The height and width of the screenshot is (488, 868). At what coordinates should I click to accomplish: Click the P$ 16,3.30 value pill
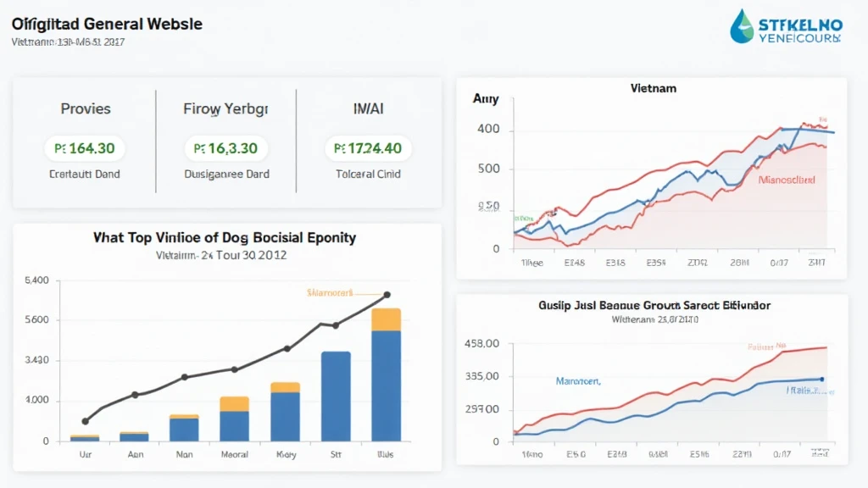coord(226,148)
